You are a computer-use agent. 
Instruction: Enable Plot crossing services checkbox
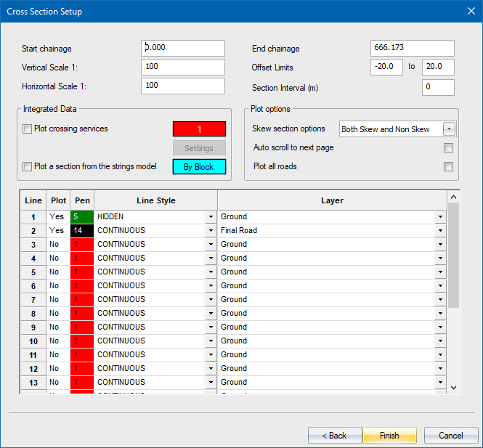28,129
